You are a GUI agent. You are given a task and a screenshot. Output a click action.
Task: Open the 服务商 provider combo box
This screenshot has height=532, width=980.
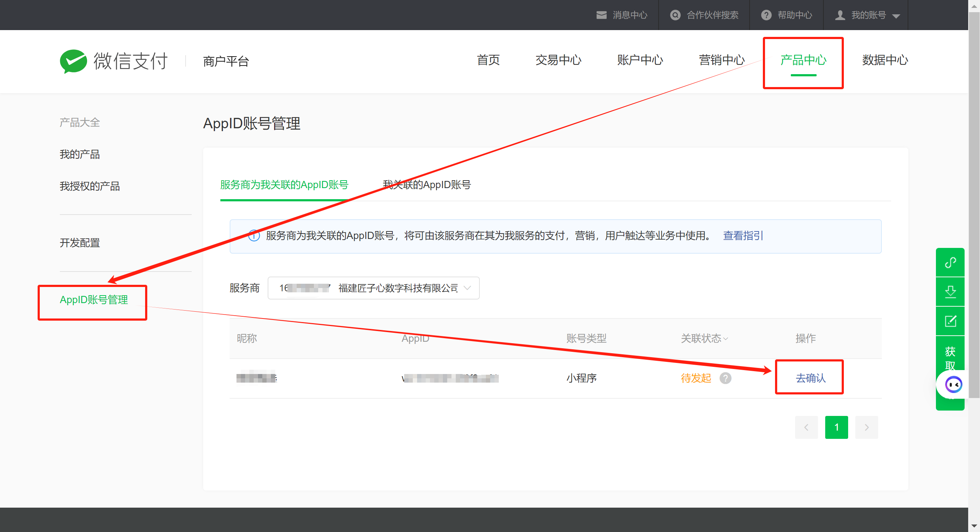point(373,288)
